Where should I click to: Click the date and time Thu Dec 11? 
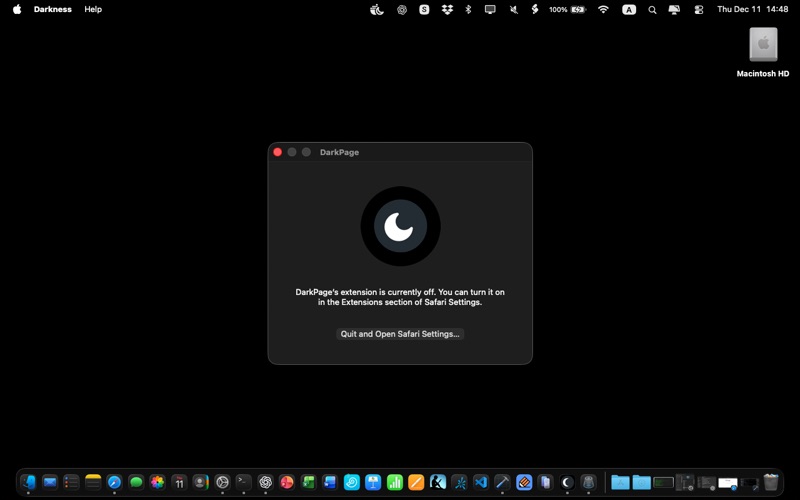tap(753, 9)
